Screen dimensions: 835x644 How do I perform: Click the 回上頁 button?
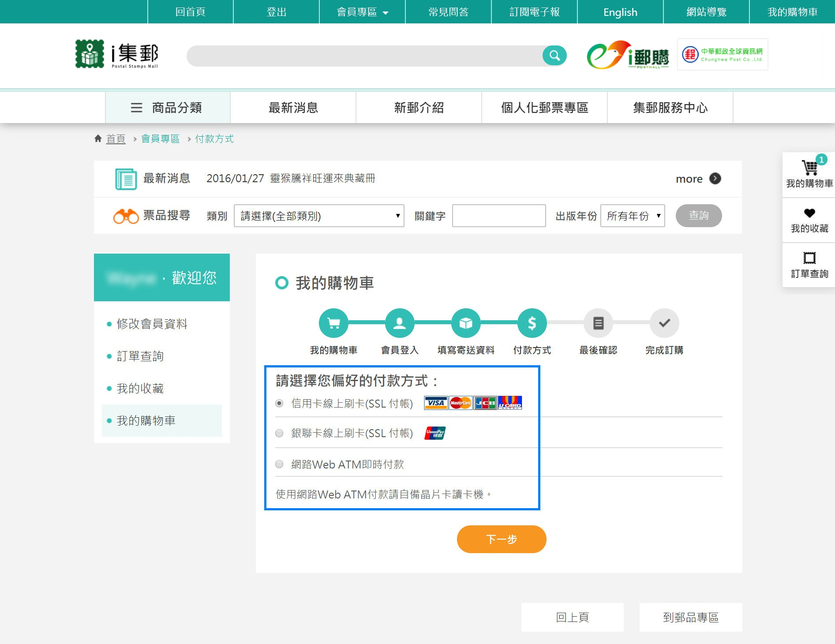(x=572, y=617)
